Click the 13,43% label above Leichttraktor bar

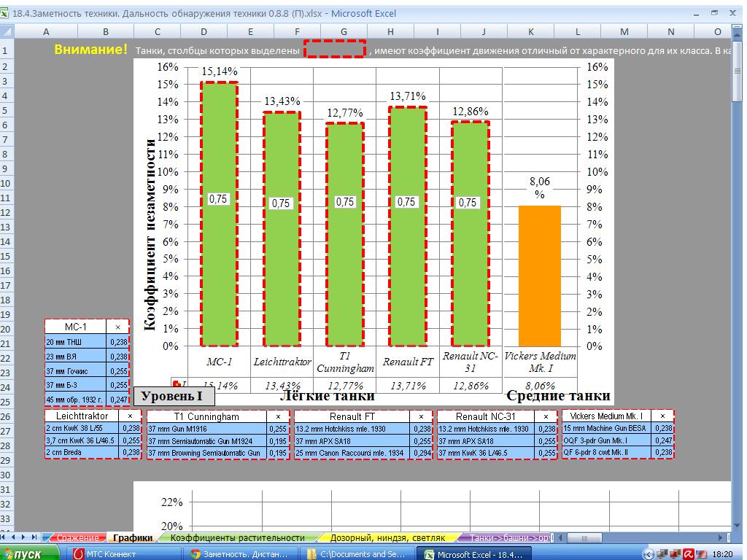[x=282, y=101]
